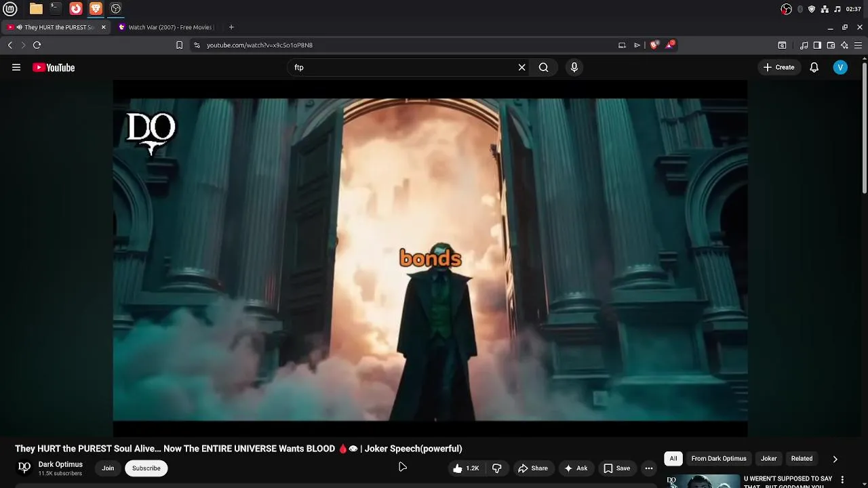Image resolution: width=868 pixels, height=488 pixels.
Task: Subscribe to Dark Optimus
Action: click(x=146, y=468)
